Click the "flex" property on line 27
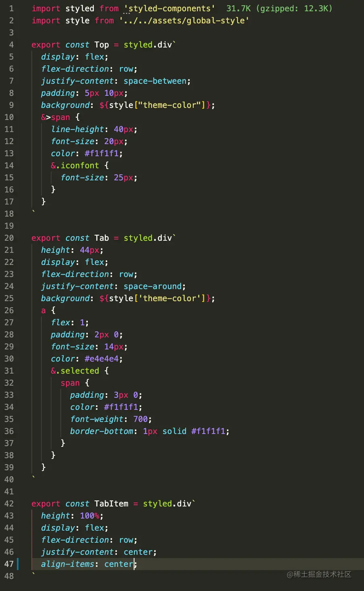Viewport: 364px width, 591px height. click(60, 322)
